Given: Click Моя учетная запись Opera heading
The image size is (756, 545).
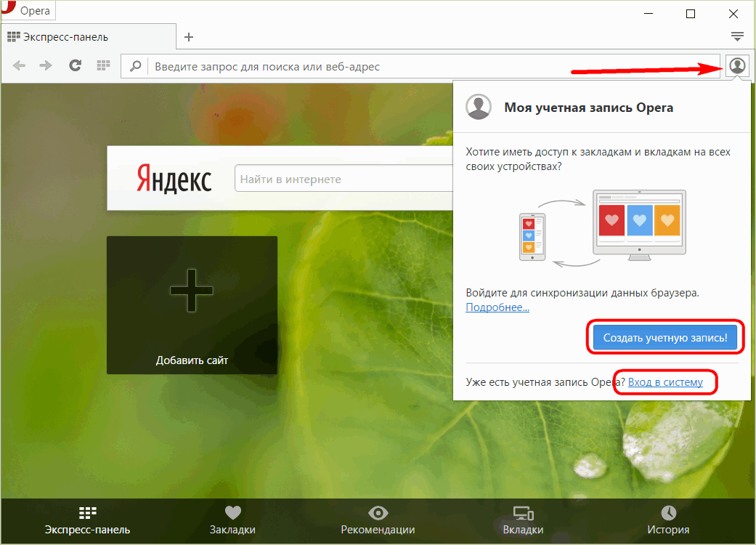Looking at the screenshot, I should point(589,108).
